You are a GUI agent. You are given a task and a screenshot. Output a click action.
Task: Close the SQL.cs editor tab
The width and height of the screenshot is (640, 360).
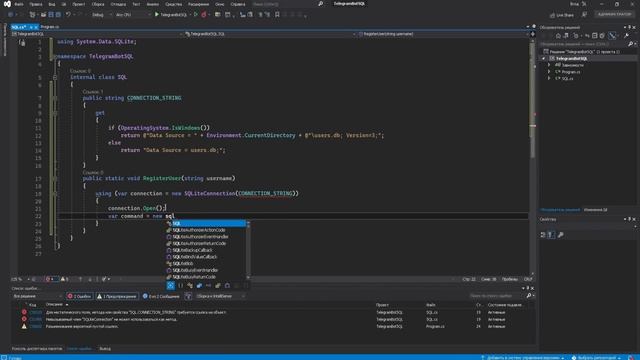pos(36,27)
